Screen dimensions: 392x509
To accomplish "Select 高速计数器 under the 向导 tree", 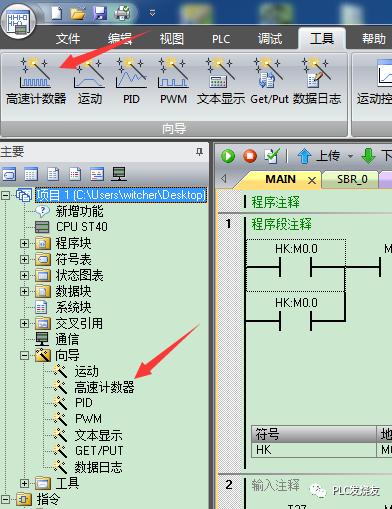I will 104,387.
